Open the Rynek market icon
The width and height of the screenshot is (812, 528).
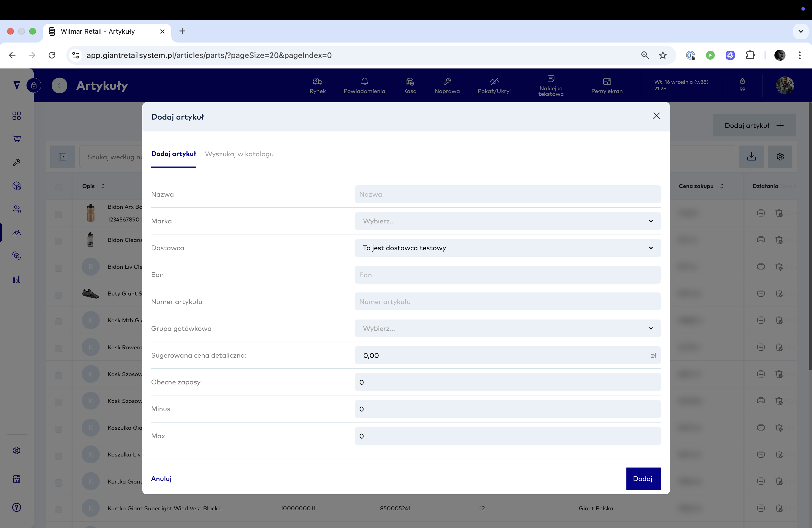click(317, 85)
